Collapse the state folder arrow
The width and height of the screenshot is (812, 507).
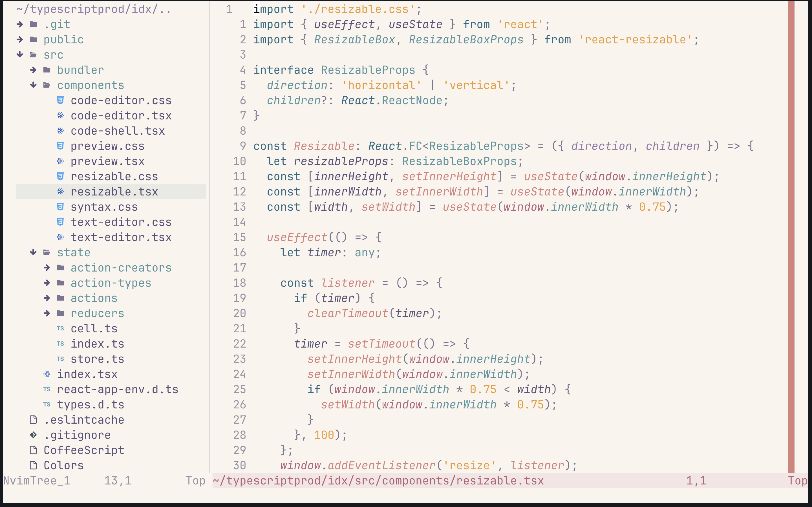tap(33, 252)
